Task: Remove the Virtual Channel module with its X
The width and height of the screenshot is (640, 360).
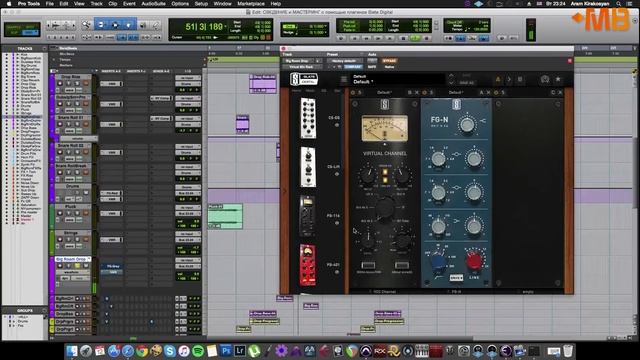Action: click(x=417, y=93)
